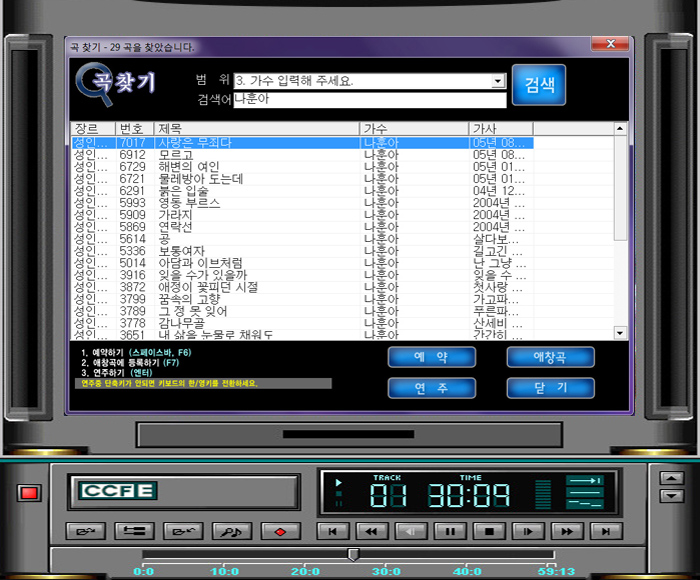The image size is (700, 580).
Task: Select the song row 사랑은 무죄다
Action: [303, 143]
